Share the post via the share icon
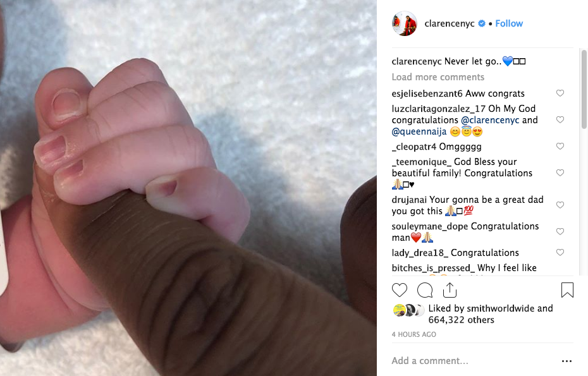 450,290
